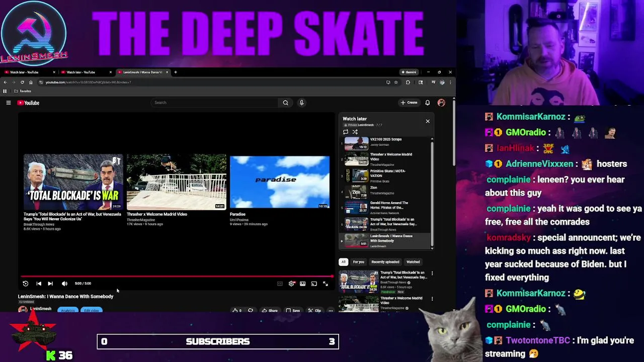Mute the player volume speaker icon
This screenshot has height=362, width=644.
pos(64,284)
